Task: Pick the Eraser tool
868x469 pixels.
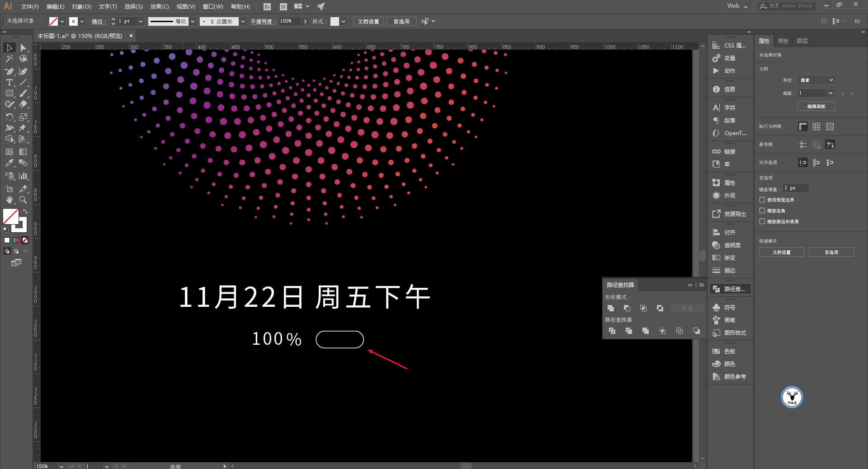Action: pos(23,104)
